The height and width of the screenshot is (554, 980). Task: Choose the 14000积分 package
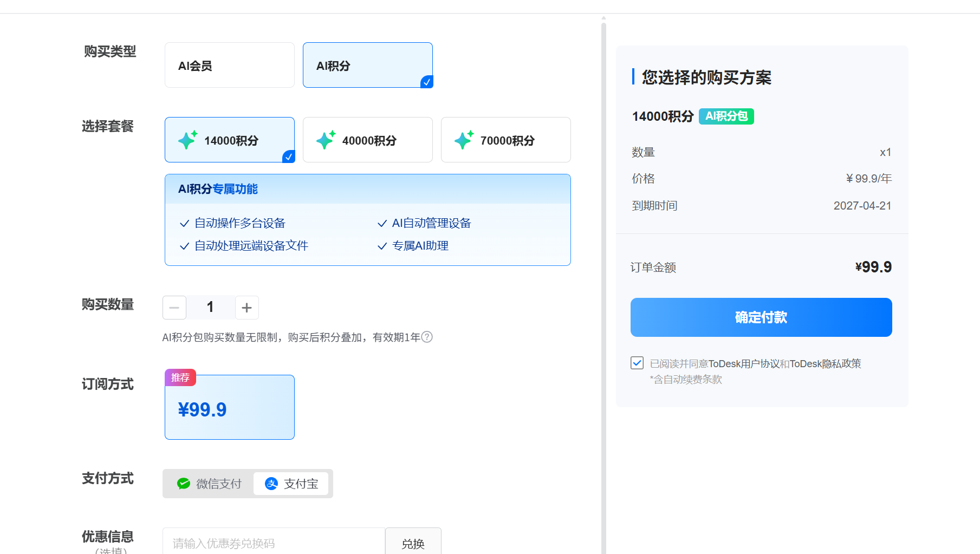230,140
